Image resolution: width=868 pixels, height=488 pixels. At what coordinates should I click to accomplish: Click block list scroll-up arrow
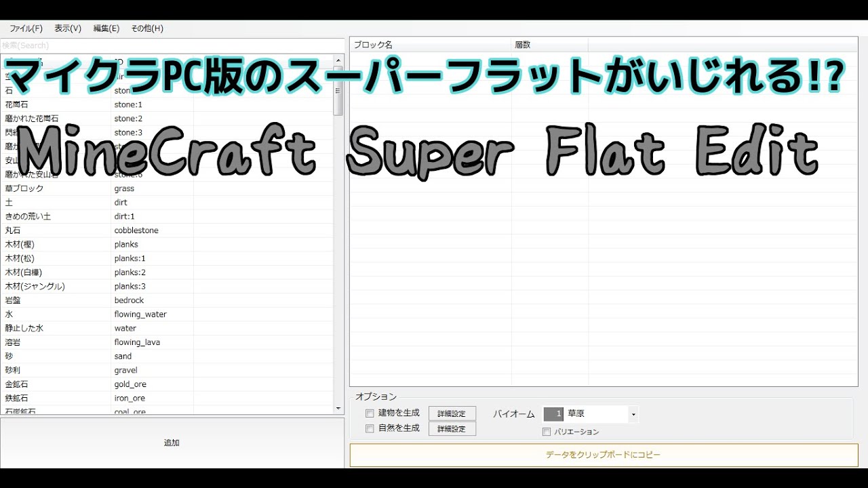pyautogui.click(x=338, y=60)
